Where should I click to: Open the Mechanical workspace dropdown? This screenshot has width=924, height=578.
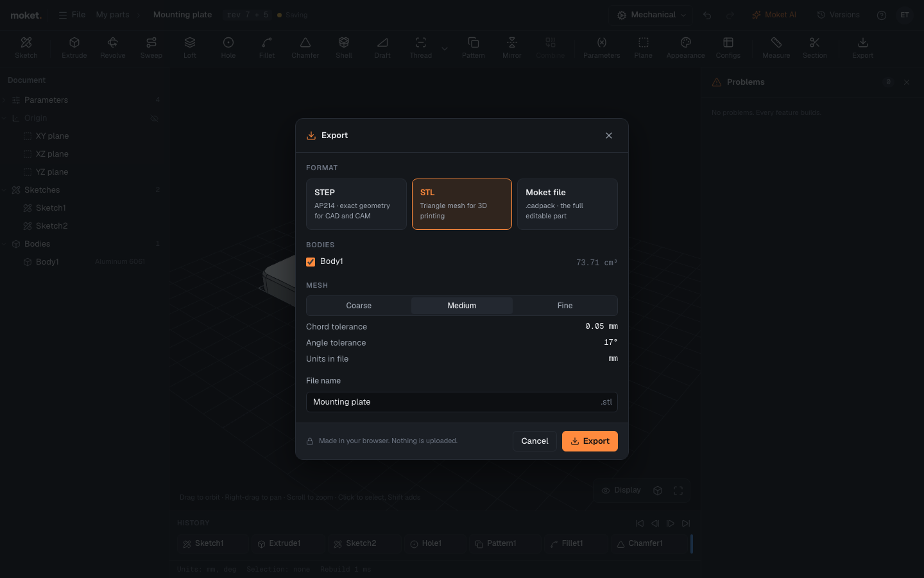point(651,15)
